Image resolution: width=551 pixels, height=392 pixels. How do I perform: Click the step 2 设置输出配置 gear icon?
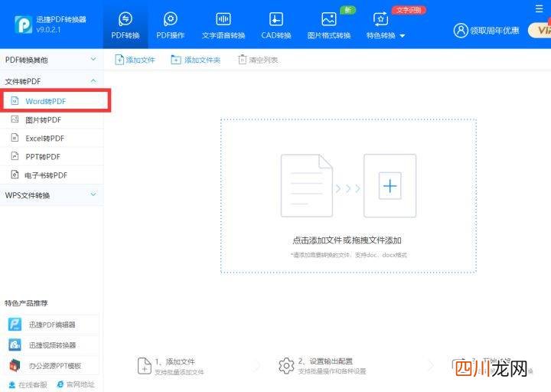(x=286, y=366)
